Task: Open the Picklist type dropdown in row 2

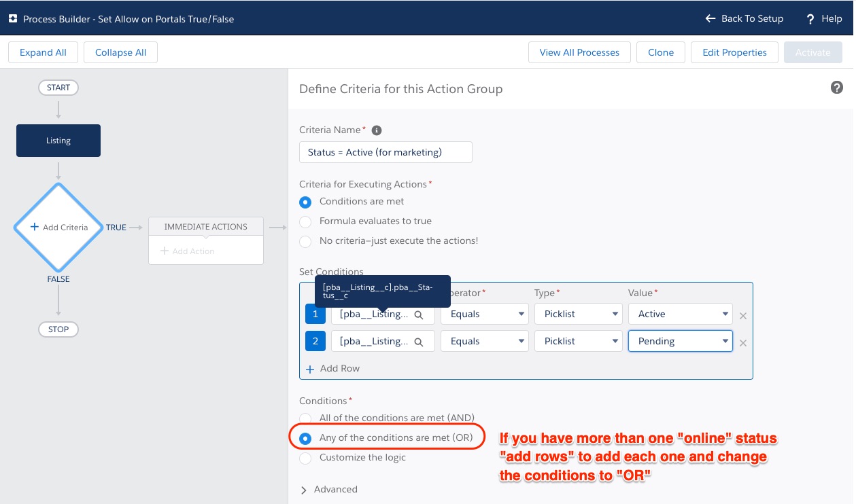Action: pos(579,341)
